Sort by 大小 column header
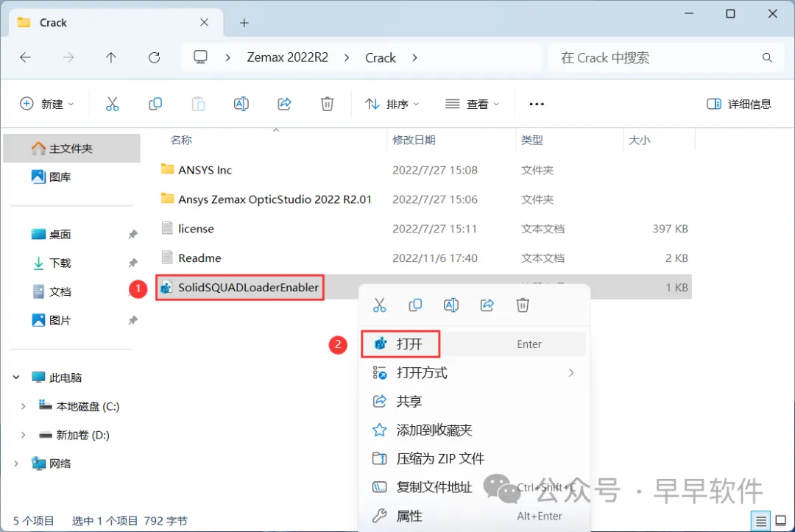The width and height of the screenshot is (795, 532). pyautogui.click(x=639, y=140)
